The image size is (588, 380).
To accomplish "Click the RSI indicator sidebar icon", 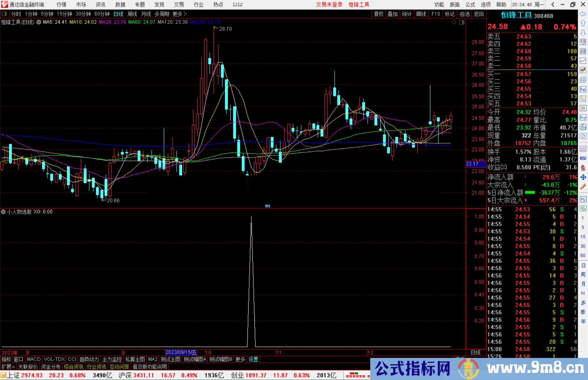I will point(583,158).
